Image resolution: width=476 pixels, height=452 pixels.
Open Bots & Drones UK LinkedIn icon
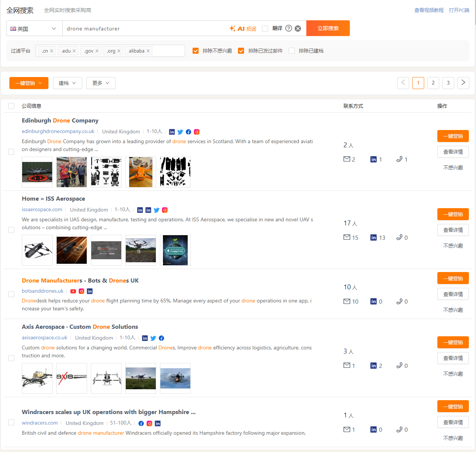coord(90,291)
